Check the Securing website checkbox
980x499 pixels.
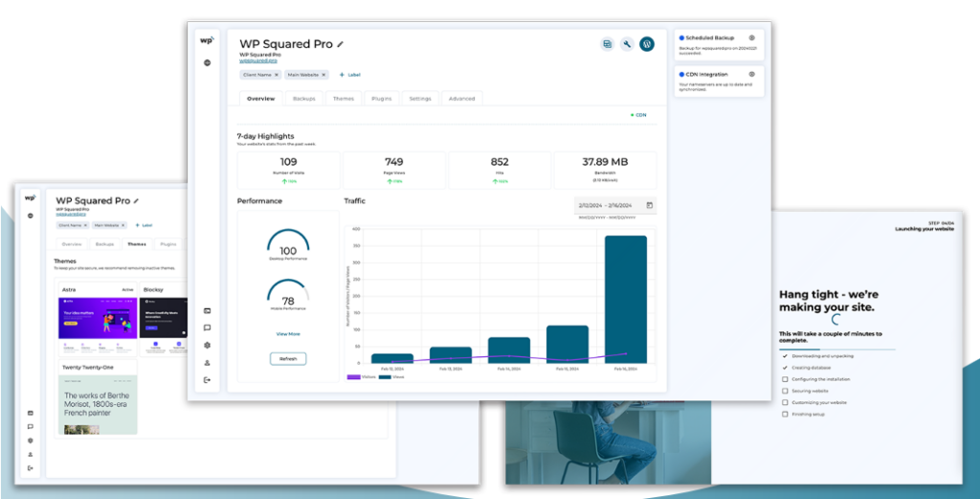[785, 391]
